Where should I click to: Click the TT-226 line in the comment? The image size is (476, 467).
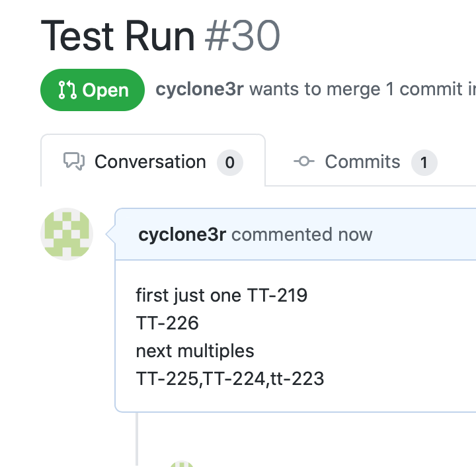click(x=167, y=323)
